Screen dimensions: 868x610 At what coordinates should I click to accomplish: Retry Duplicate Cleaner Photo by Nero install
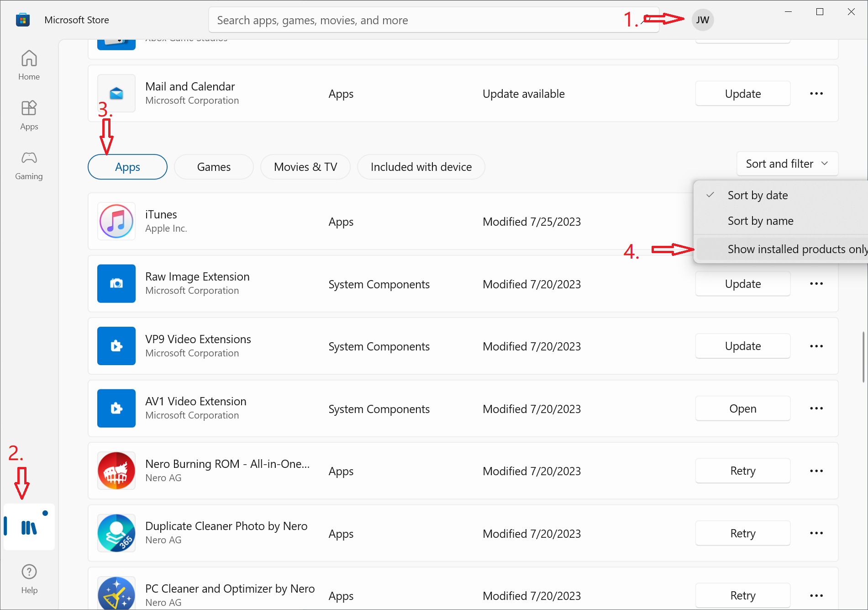tap(743, 533)
